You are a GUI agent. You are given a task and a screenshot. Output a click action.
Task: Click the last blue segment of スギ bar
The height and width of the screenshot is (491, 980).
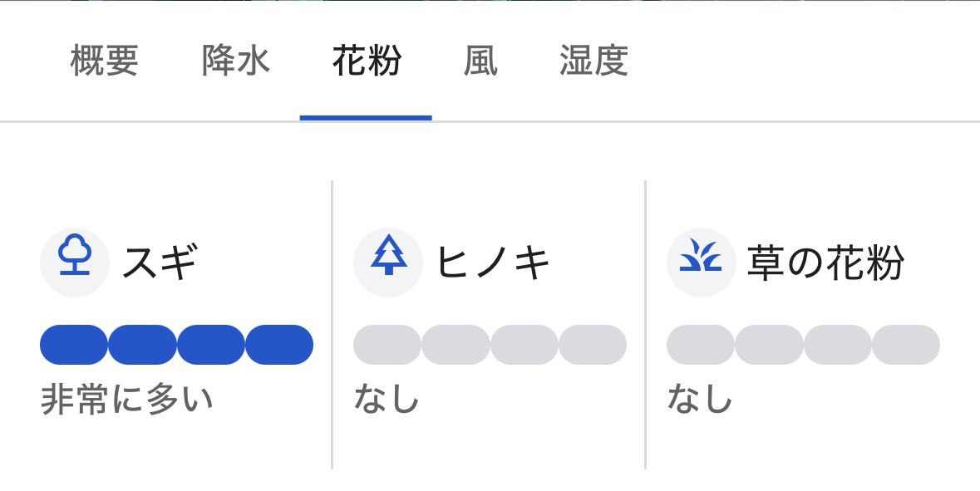coord(279,345)
